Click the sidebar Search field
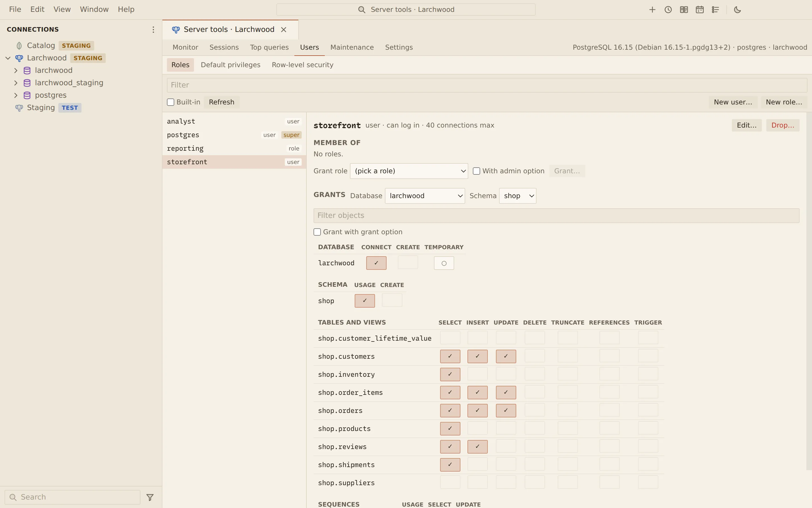The image size is (812, 508). 72,497
